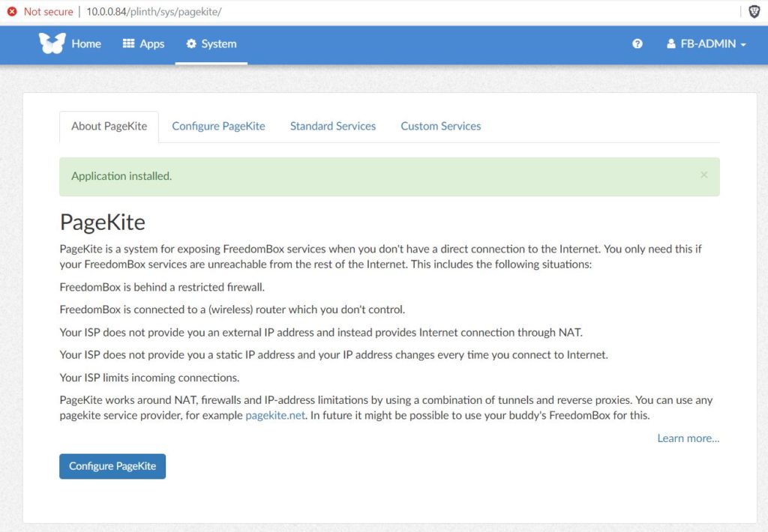This screenshot has width=768, height=532.
Task: Click the FreedomBox butterfly logo
Action: [x=52, y=43]
